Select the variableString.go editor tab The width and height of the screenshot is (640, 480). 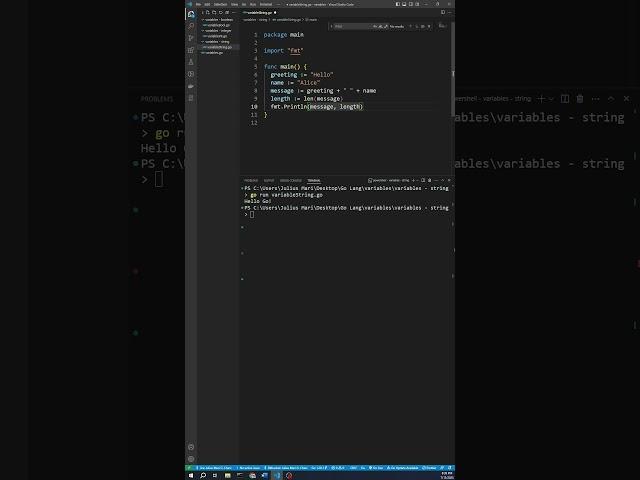coord(260,13)
